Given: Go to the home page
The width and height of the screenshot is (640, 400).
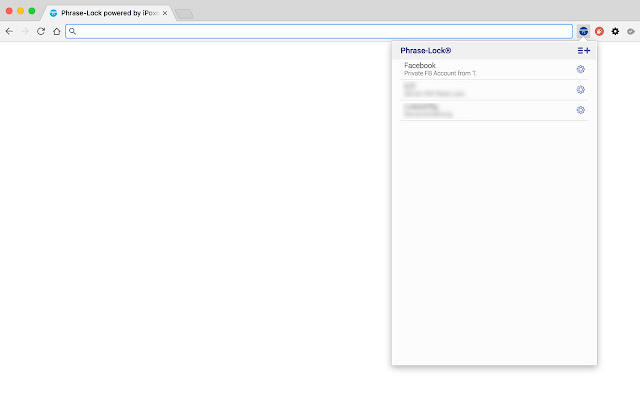Looking at the screenshot, I should (x=57, y=31).
